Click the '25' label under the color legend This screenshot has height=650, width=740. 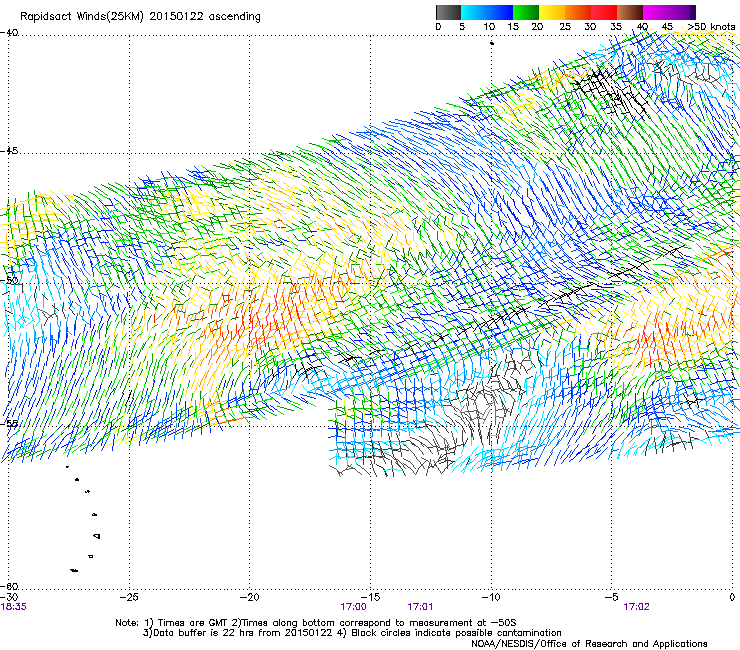tap(565, 27)
